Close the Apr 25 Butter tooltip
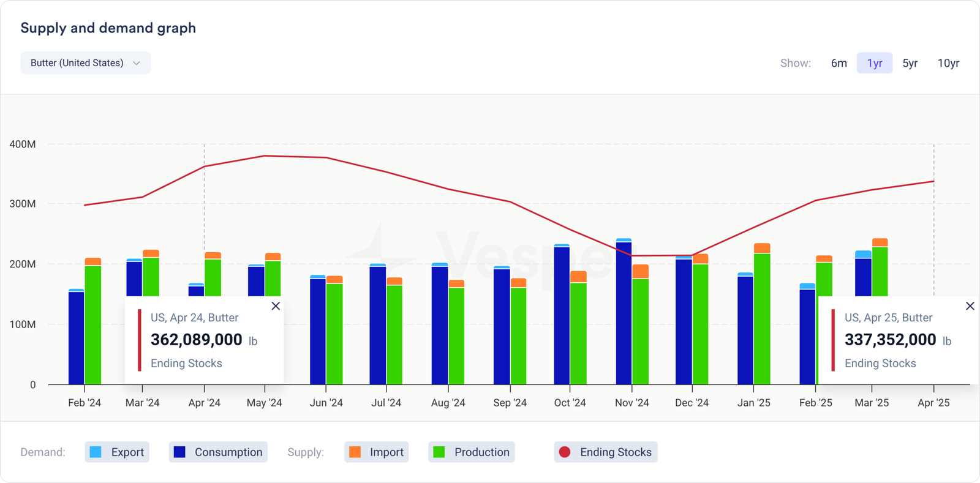 (x=970, y=306)
